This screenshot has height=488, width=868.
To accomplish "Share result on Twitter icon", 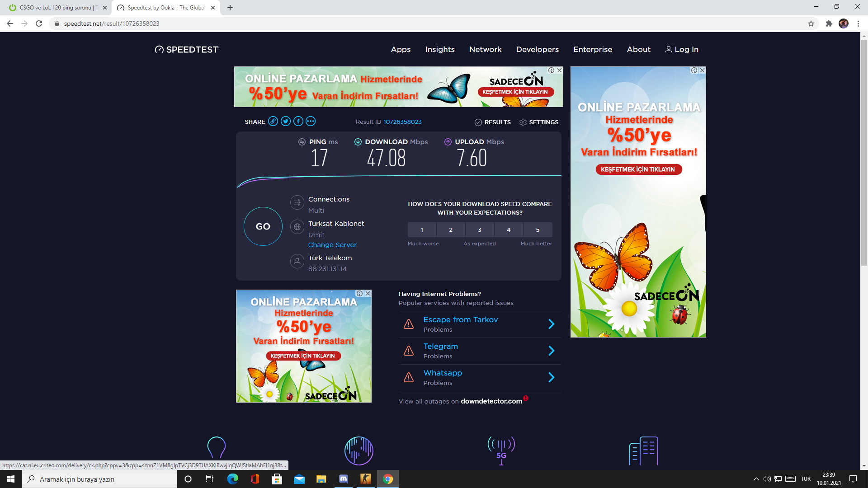I will point(286,121).
